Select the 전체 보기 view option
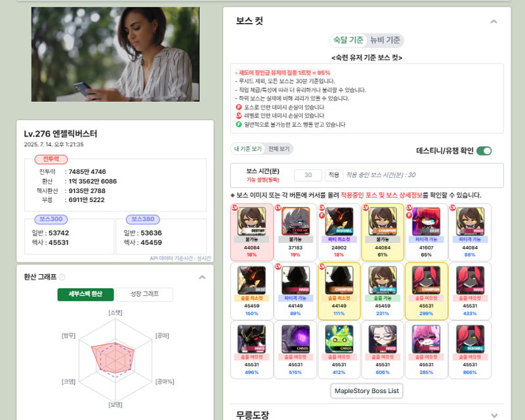The width and height of the screenshot is (525, 420). coord(279,149)
